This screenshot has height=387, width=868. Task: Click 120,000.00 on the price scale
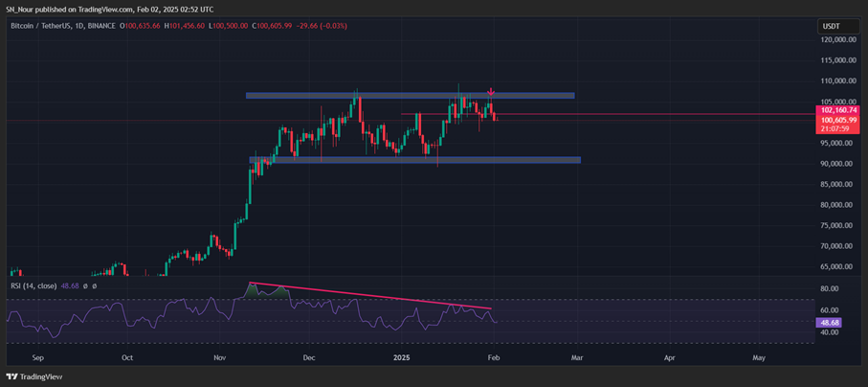(836, 40)
